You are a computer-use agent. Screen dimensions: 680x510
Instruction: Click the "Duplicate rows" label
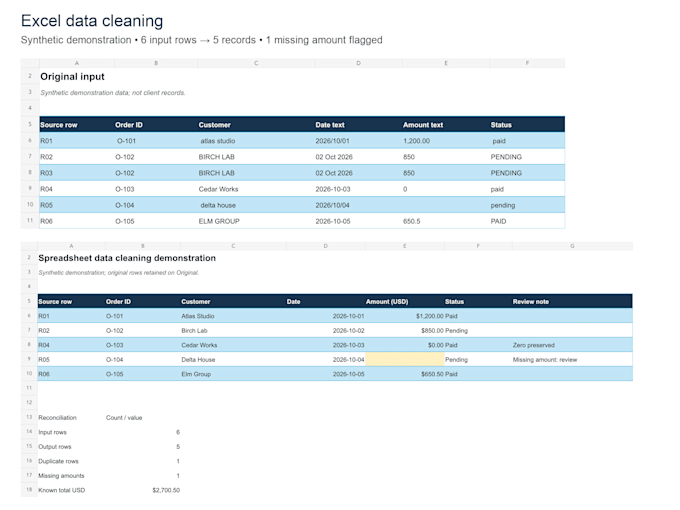click(58, 461)
